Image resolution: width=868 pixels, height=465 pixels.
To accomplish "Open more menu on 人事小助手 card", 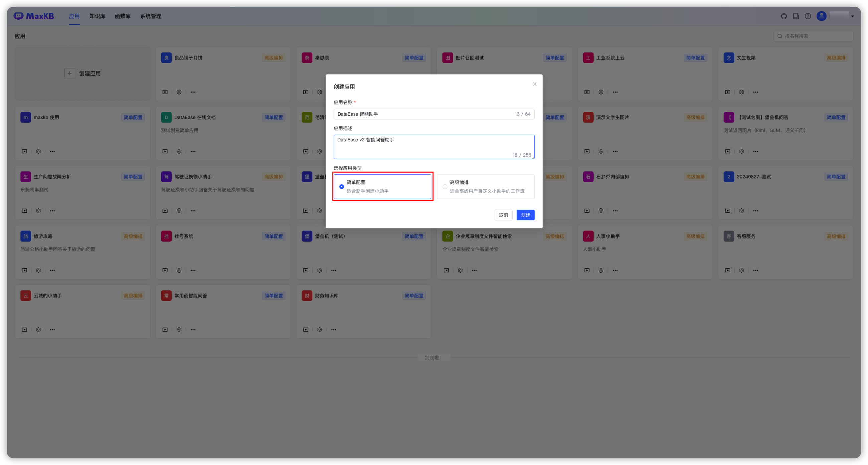I will [x=615, y=270].
